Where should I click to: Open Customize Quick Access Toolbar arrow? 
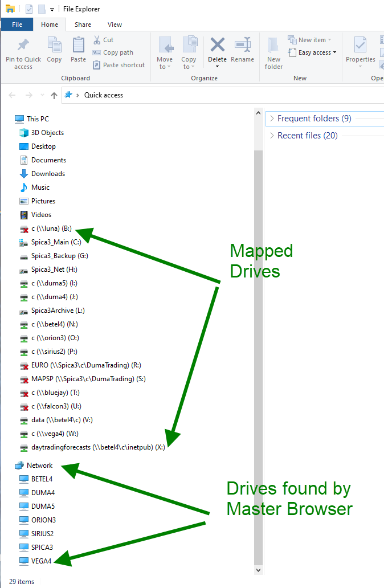point(52,10)
